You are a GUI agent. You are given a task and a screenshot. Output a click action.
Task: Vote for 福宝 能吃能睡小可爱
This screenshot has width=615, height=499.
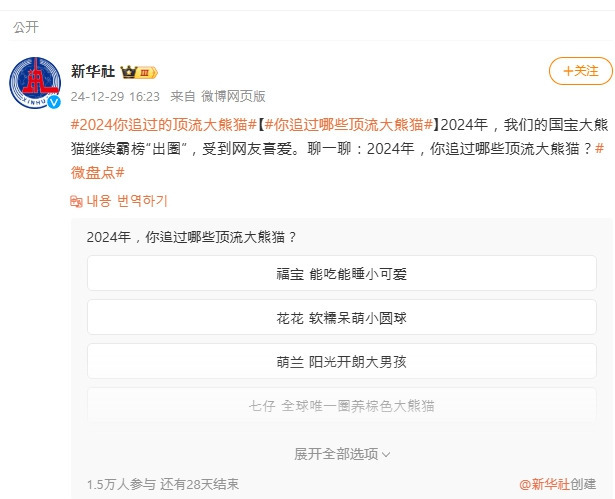(x=342, y=273)
